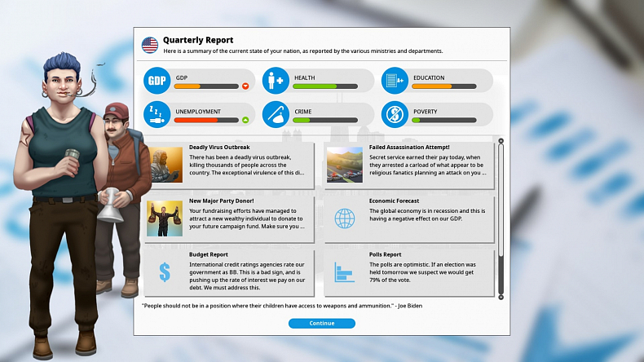Click the Poverty crossed dollar icon

(x=395, y=114)
